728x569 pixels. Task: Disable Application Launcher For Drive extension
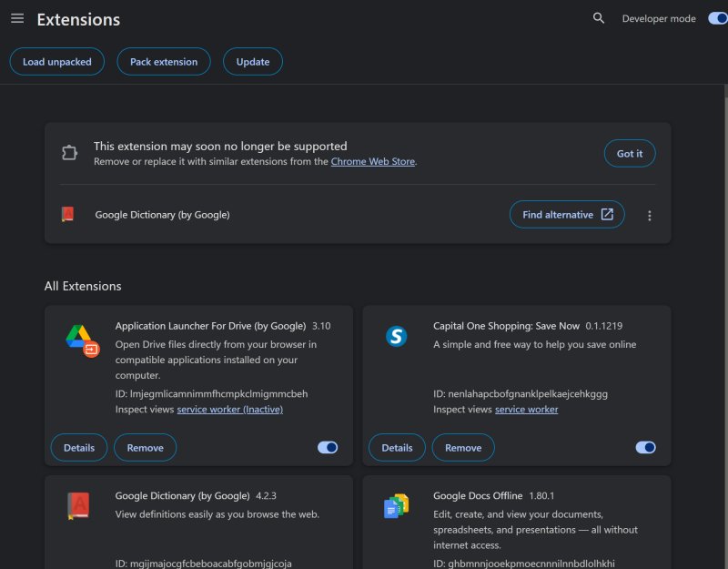(328, 447)
